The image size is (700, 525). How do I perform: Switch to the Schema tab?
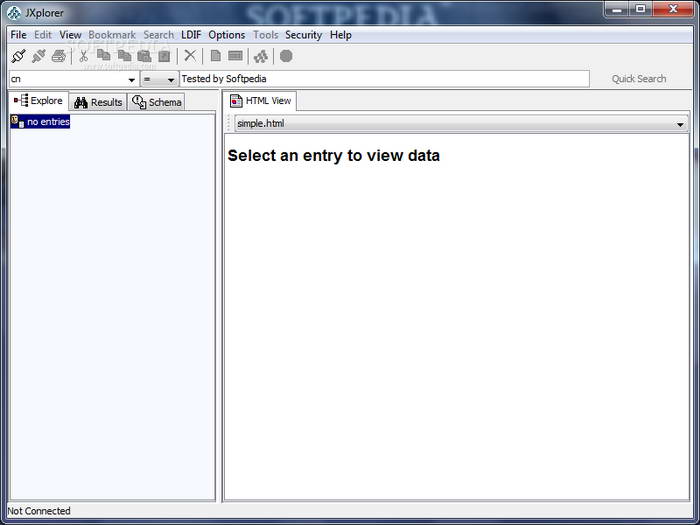(x=157, y=102)
